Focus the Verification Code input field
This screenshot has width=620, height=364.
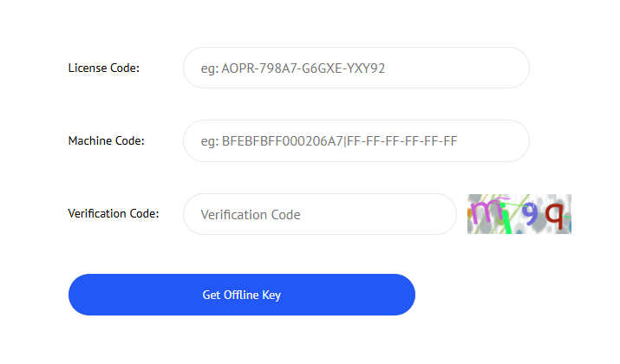point(319,214)
